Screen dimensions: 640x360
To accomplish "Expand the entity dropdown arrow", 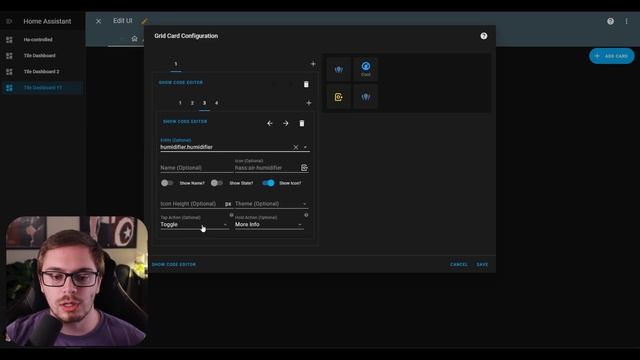I will pyautogui.click(x=305, y=147).
